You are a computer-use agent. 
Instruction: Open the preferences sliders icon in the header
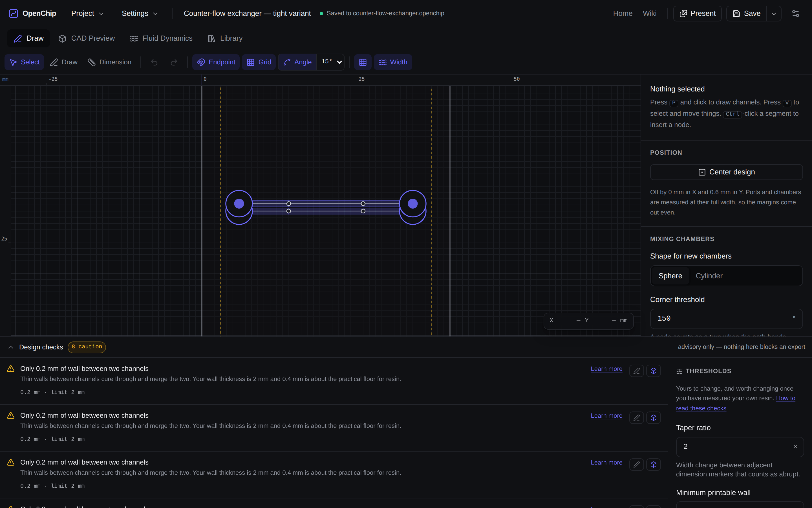tap(796, 14)
